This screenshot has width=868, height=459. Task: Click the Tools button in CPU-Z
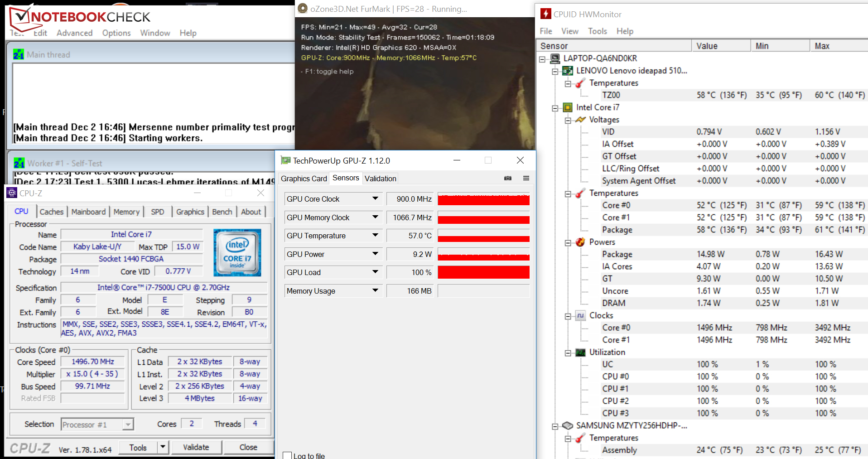pyautogui.click(x=138, y=447)
